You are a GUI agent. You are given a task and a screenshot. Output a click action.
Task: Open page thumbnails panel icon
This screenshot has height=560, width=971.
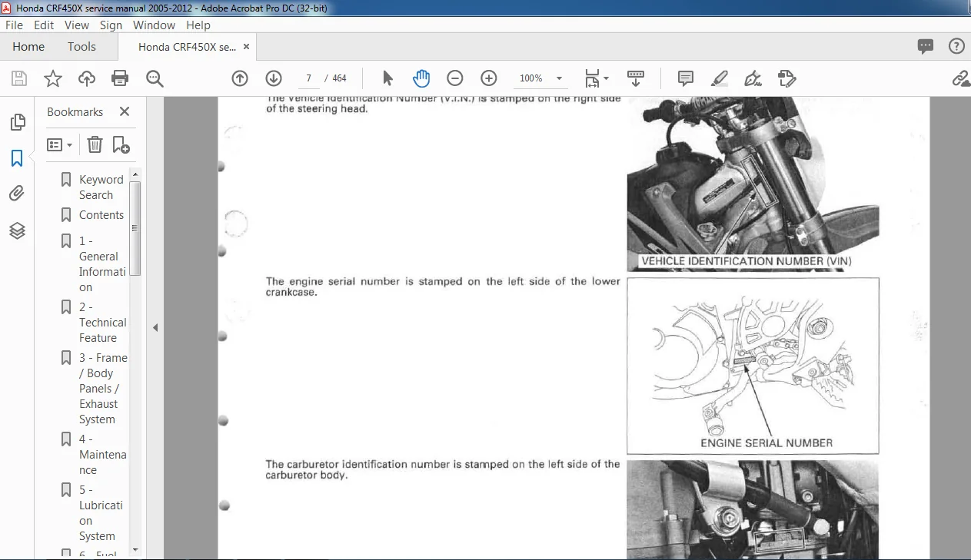point(17,122)
